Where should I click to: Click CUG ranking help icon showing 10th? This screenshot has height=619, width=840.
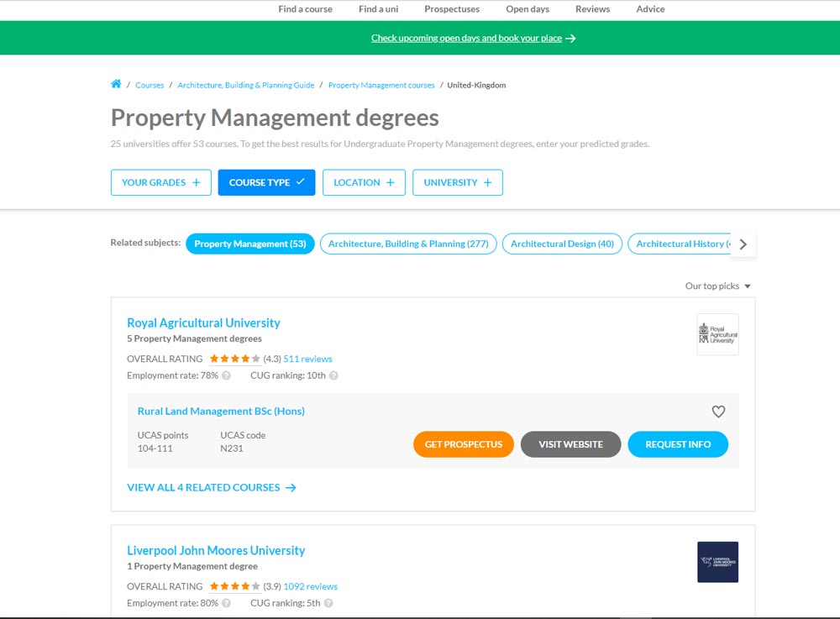tap(333, 376)
